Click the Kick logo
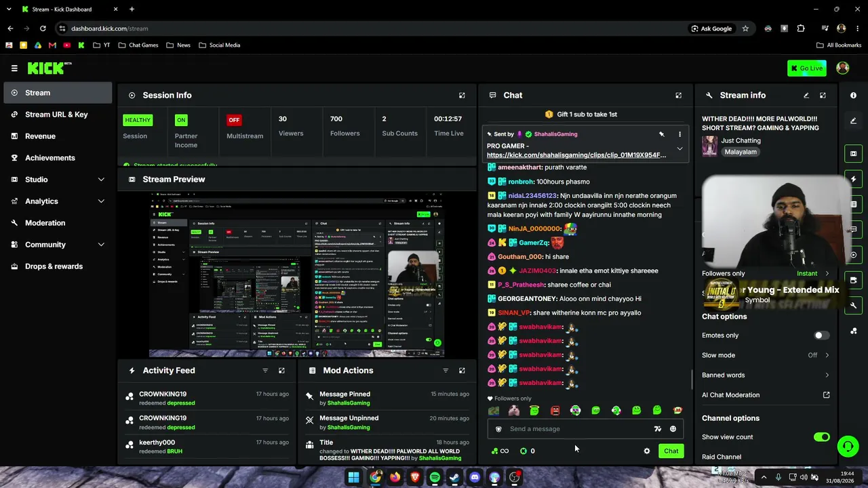 tap(49, 68)
